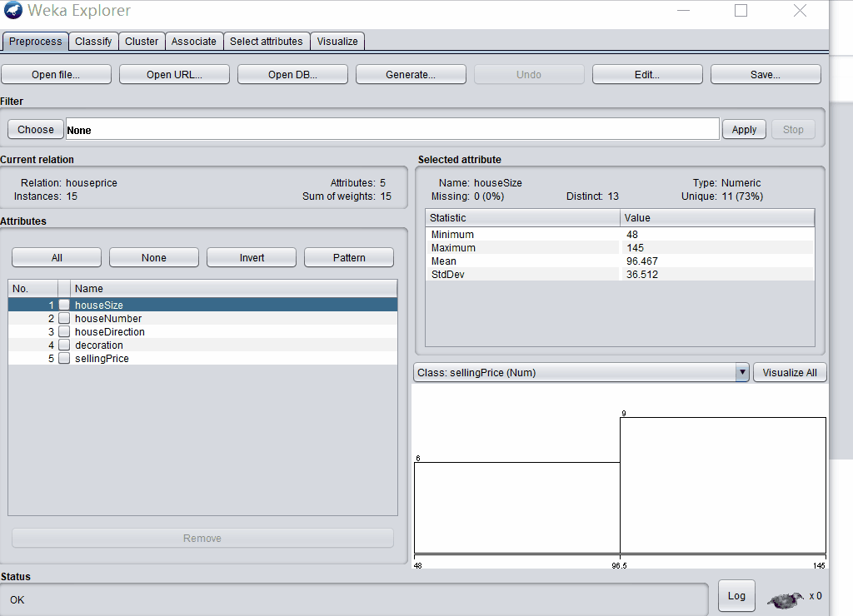The width and height of the screenshot is (853, 616).
Task: Click the No. column header in attributes list
Action: (x=33, y=288)
